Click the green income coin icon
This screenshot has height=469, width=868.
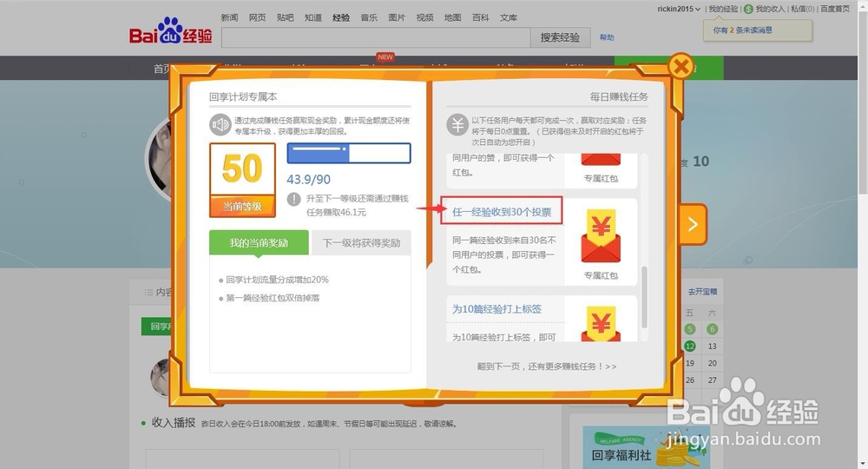748,9
